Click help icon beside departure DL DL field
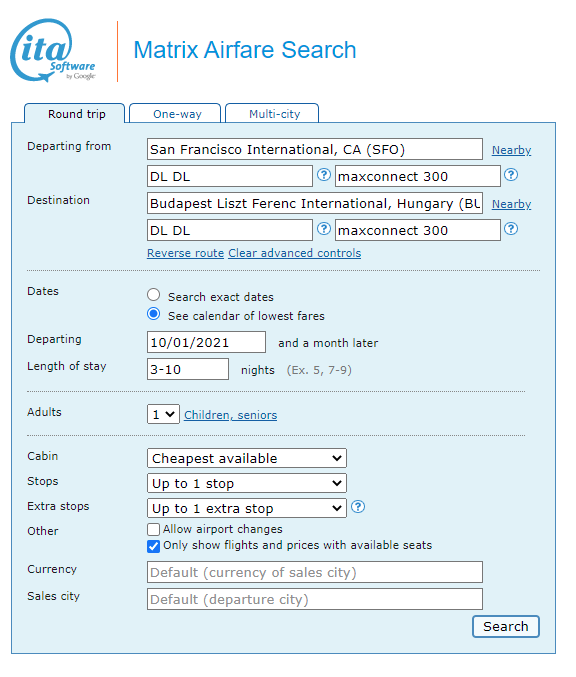This screenshot has width=576, height=677. pyautogui.click(x=324, y=175)
